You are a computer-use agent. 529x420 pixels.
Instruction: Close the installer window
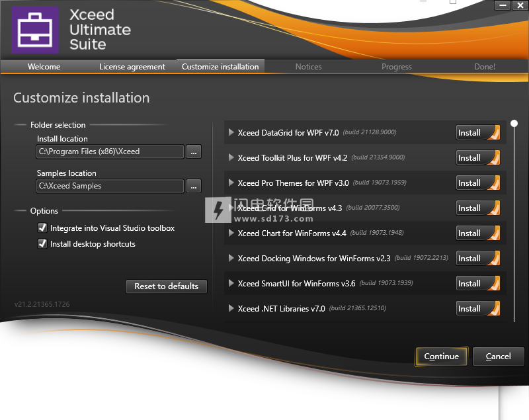[x=520, y=5]
